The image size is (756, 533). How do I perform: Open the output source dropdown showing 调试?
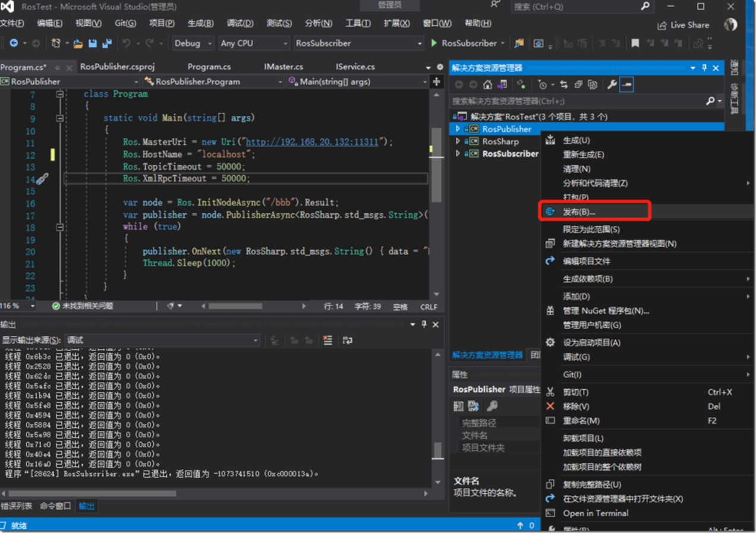162,340
